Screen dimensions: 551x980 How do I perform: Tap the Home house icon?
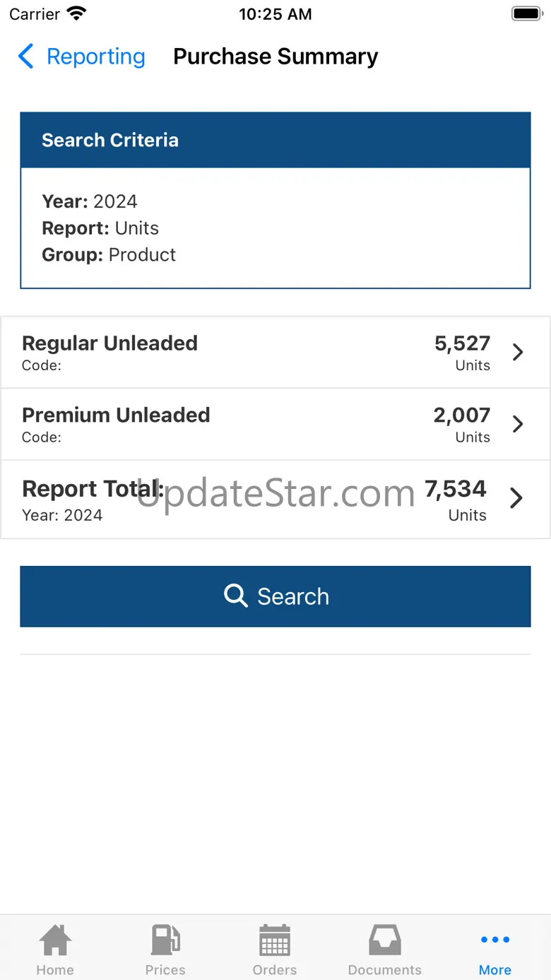pos(55,940)
